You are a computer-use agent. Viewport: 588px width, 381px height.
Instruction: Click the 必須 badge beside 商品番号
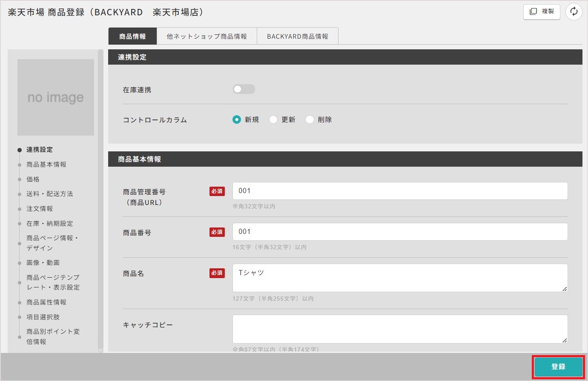tap(217, 232)
